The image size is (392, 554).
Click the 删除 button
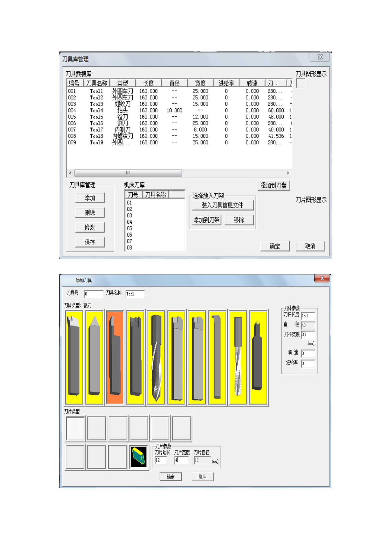tap(90, 213)
